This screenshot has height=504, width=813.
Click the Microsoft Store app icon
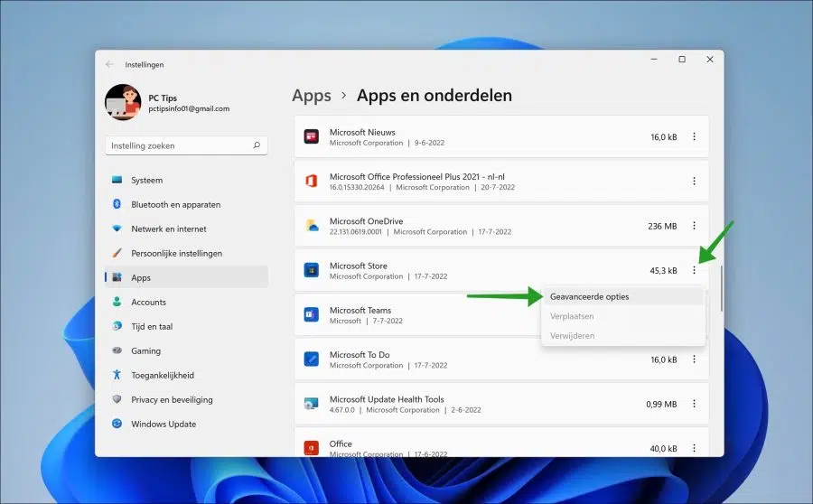(x=311, y=270)
